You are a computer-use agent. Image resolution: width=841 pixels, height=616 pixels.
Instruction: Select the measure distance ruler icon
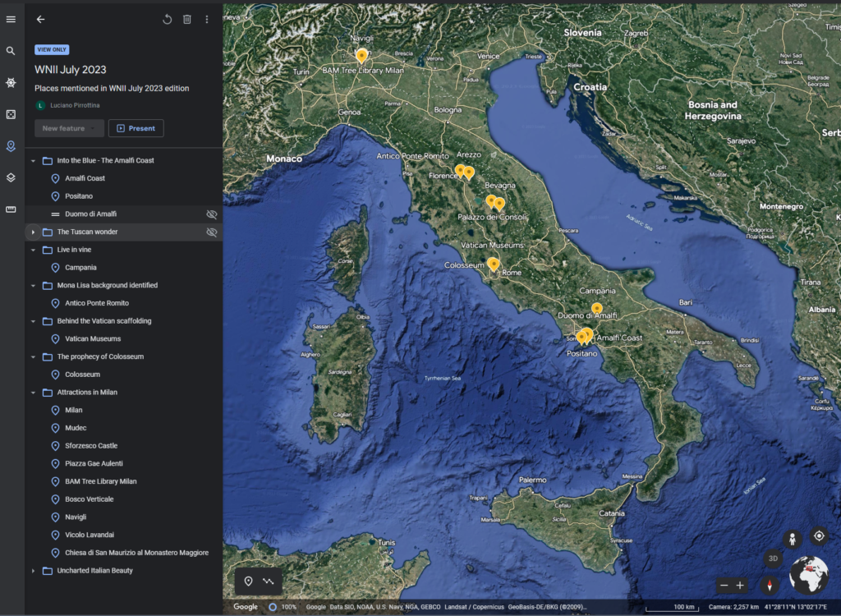click(x=11, y=209)
